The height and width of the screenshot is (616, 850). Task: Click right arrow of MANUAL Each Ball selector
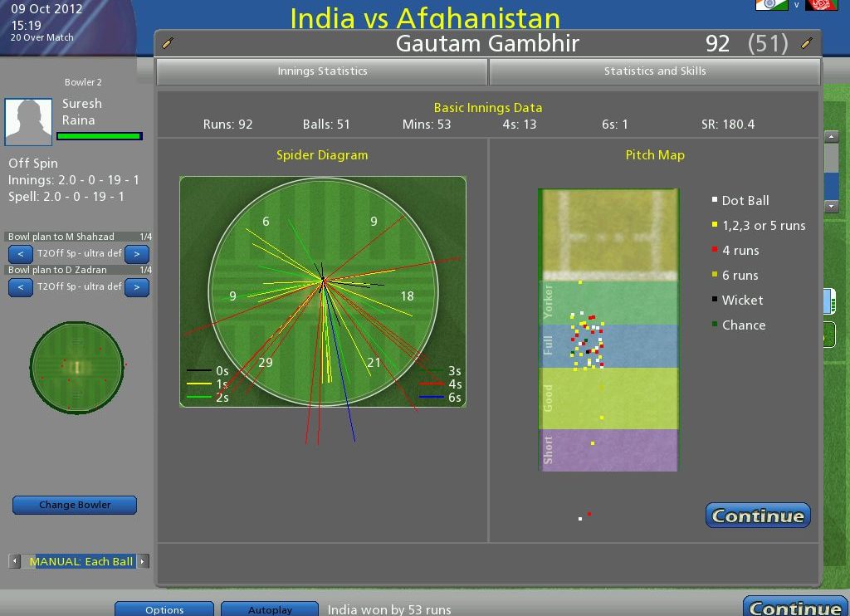[143, 561]
